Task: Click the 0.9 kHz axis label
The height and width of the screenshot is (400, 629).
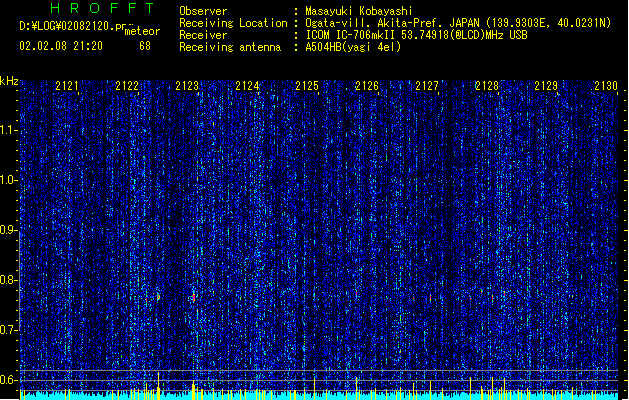Action: click(x=8, y=230)
